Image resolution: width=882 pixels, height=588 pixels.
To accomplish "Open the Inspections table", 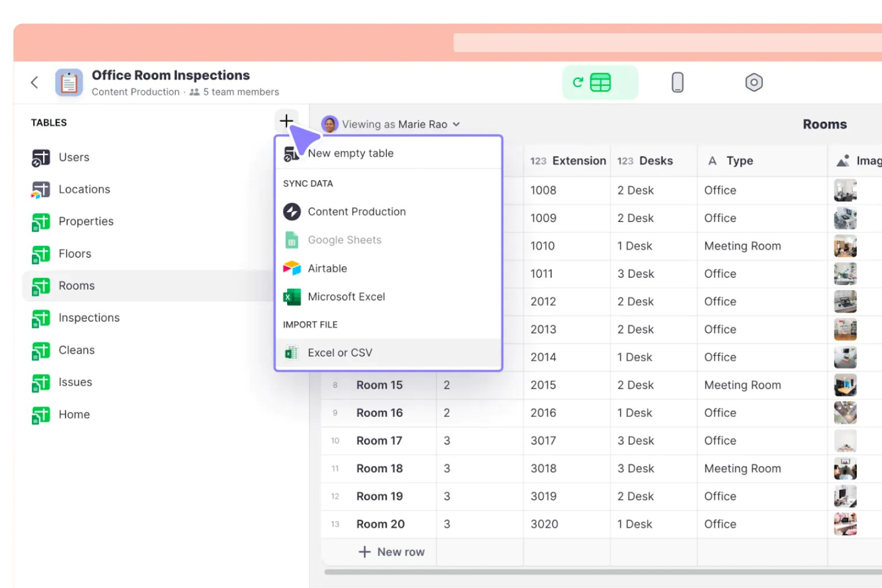I will tap(149, 318).
